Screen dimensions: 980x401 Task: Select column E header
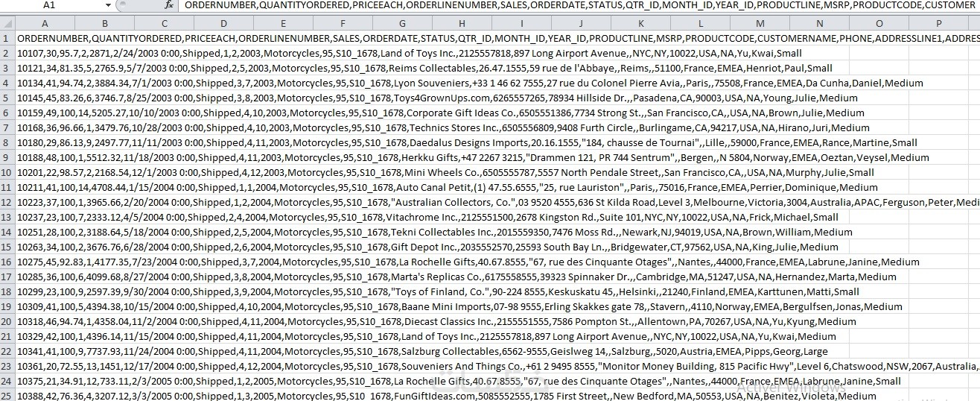[x=282, y=23]
